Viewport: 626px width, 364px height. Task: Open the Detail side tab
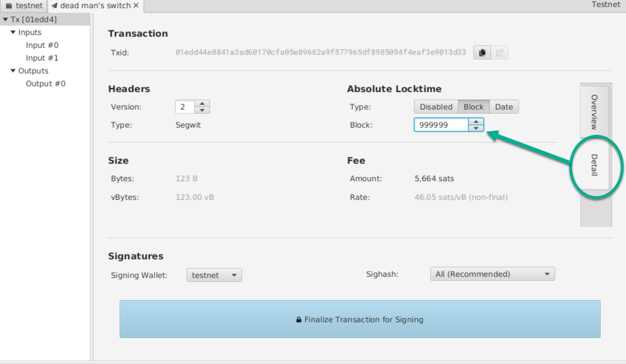(x=594, y=165)
